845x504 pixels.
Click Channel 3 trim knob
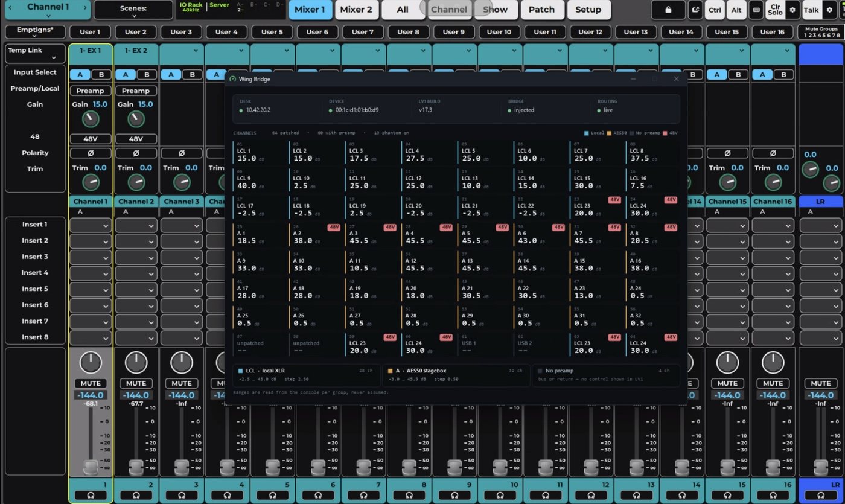(x=182, y=182)
